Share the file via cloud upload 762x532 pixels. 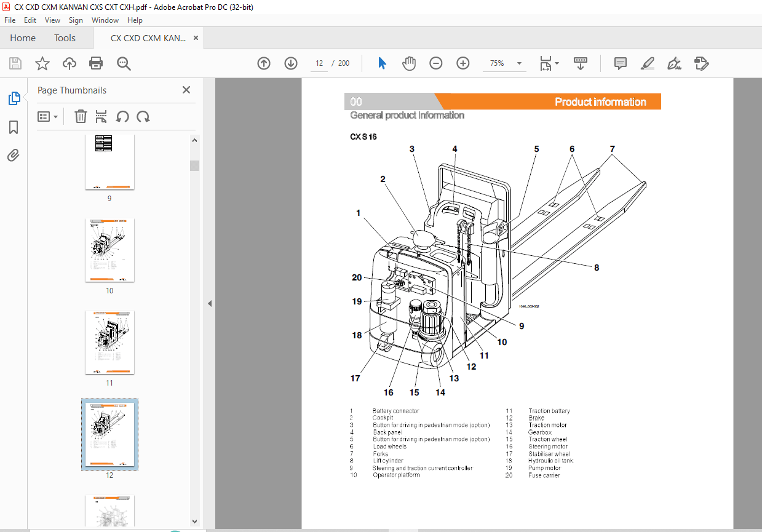pos(69,63)
